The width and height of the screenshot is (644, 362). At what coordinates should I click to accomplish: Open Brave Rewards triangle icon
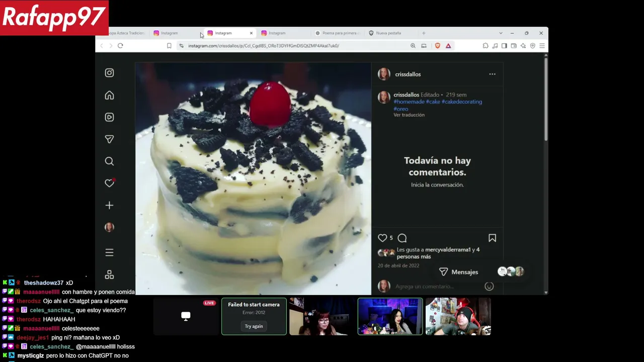[x=448, y=46]
